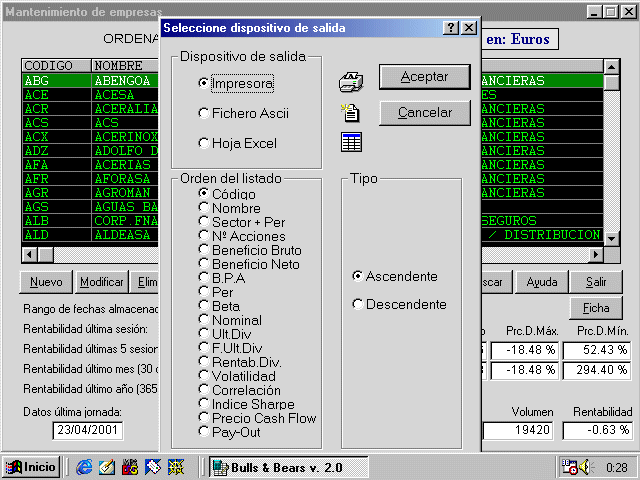Click the volume speaker tray icon
This screenshot has height=480, width=640.
587,467
